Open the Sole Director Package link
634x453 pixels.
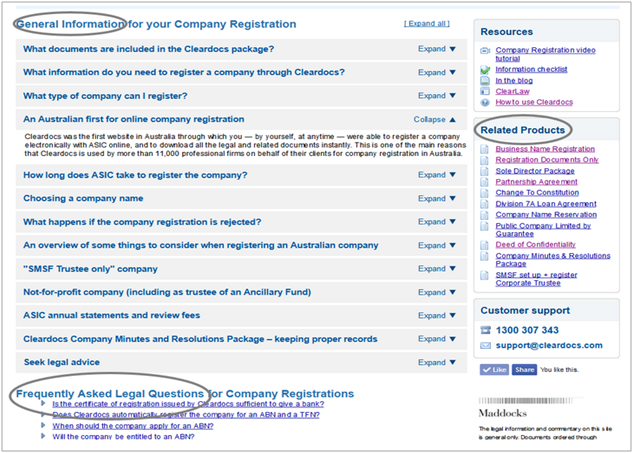click(x=535, y=171)
